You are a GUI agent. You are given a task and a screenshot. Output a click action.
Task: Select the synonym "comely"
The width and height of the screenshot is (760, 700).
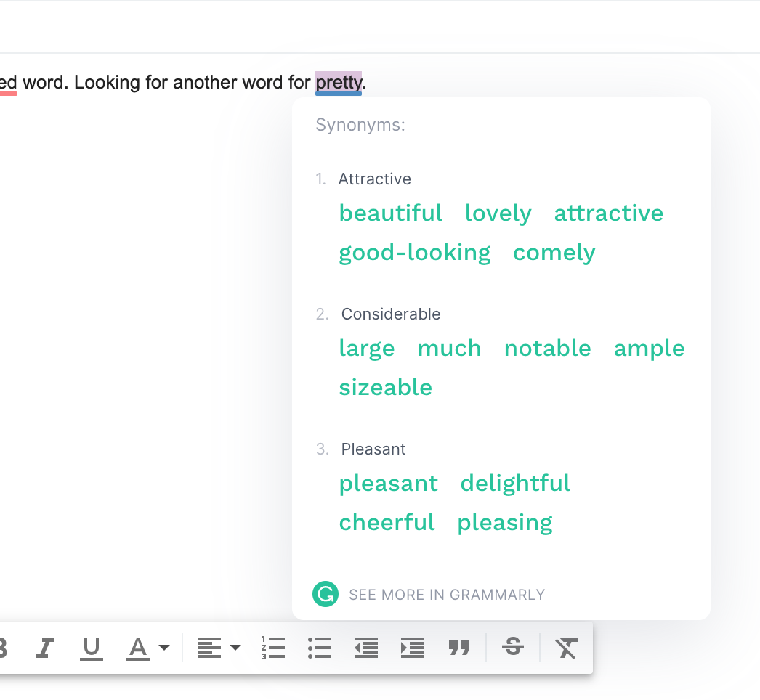click(x=554, y=253)
